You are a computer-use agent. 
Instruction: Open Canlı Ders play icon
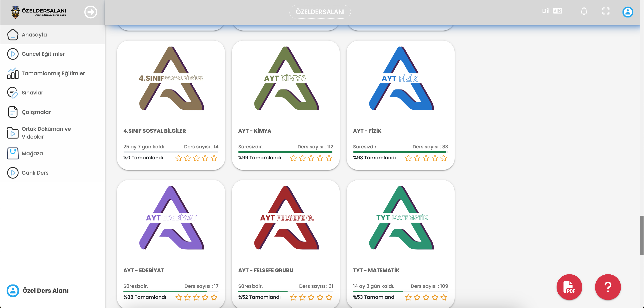[13, 173]
